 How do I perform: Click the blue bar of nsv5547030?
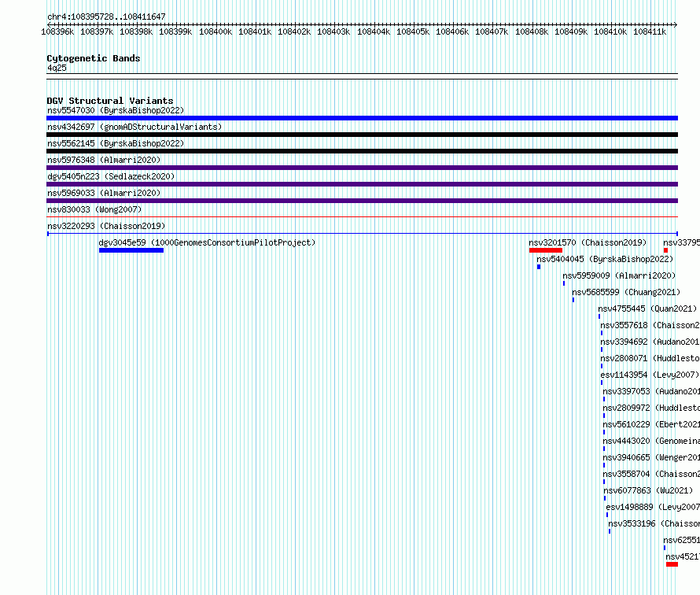(362, 118)
